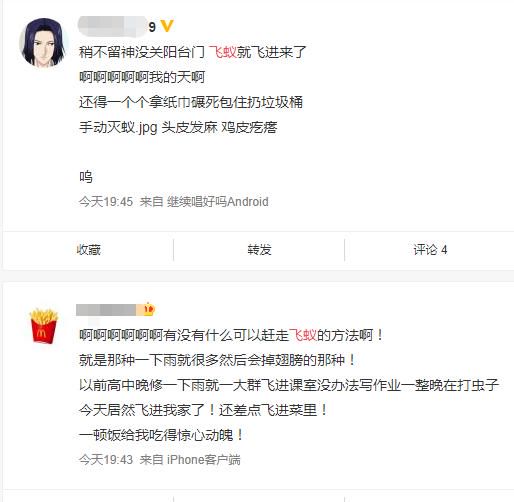Viewport: 514px width, 502px height.
Task: Click the 手动灭蚁.jpg text line
Action: click(x=178, y=127)
